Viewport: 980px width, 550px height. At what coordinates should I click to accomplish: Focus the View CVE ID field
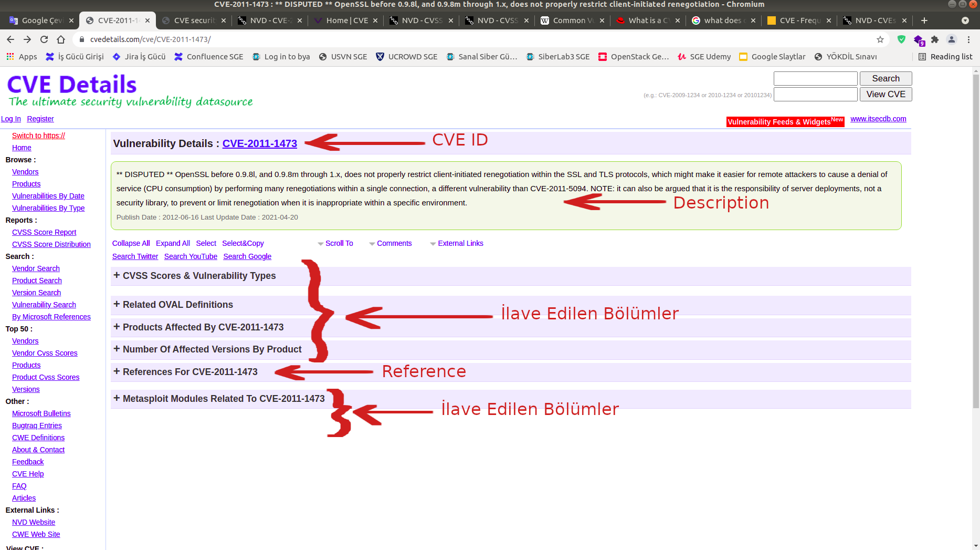(815, 94)
